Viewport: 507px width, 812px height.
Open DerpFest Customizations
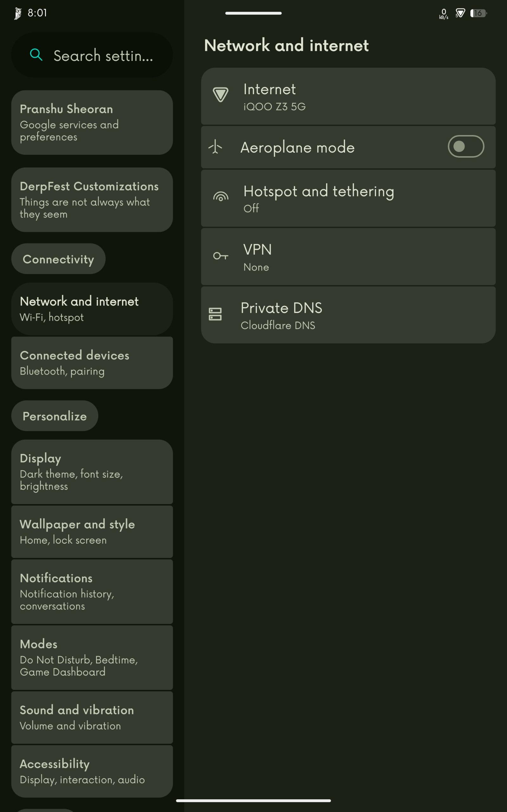click(92, 200)
